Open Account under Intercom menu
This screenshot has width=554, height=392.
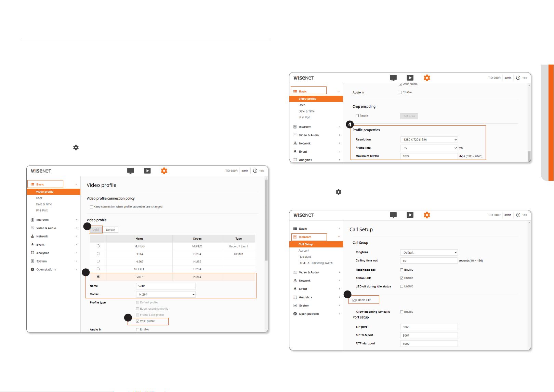pyautogui.click(x=304, y=251)
